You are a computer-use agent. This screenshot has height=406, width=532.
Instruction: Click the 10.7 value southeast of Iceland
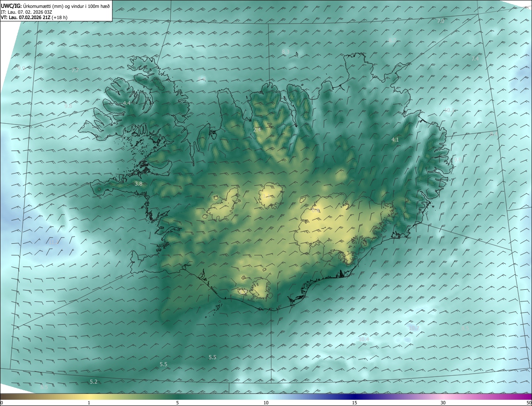point(414,328)
